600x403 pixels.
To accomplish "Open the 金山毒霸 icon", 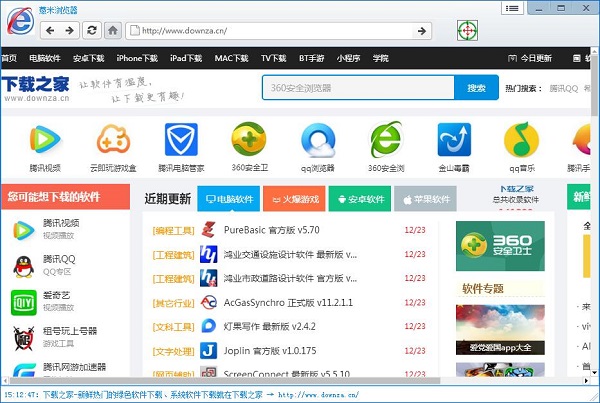I will tap(454, 139).
